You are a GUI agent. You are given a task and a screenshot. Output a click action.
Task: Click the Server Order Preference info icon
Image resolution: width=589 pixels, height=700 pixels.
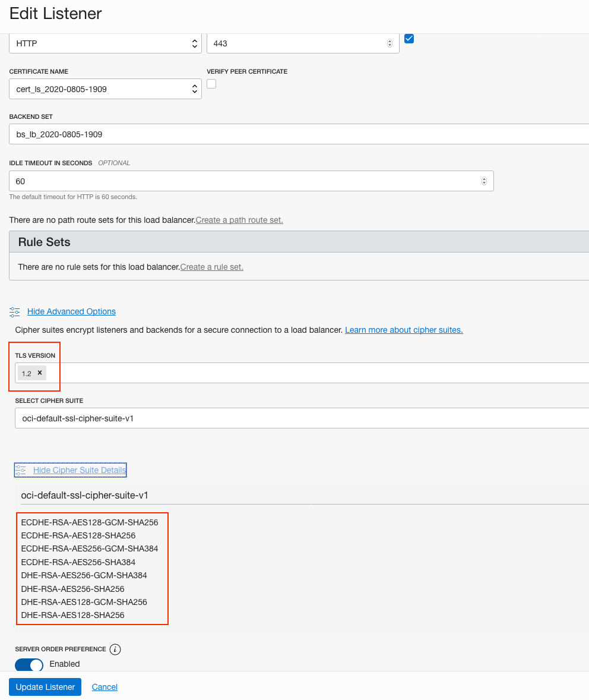(115, 649)
